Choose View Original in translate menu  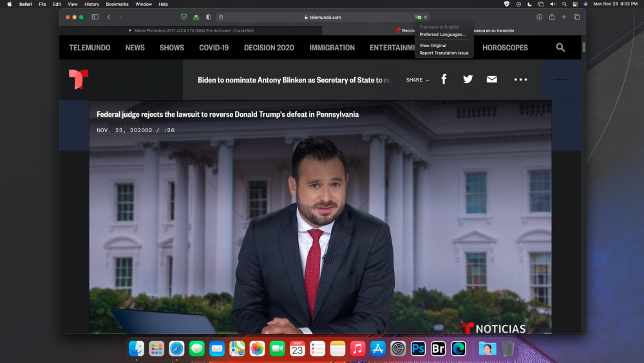(x=433, y=46)
